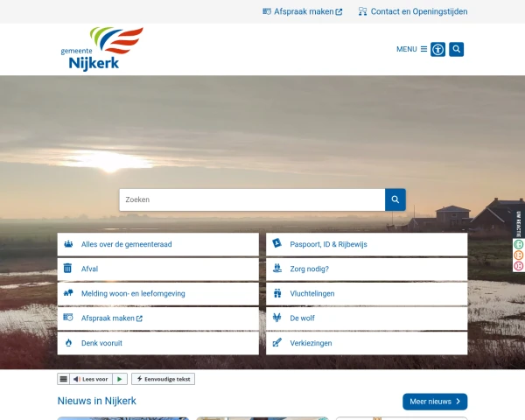525x420 pixels.
Task: Go to Contact en Openingstijden
Action: click(413, 11)
